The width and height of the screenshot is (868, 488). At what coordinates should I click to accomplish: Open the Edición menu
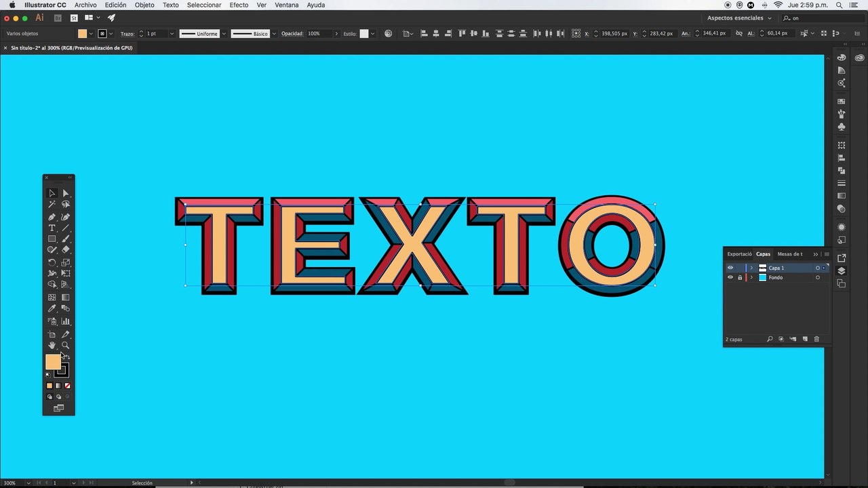pos(115,5)
